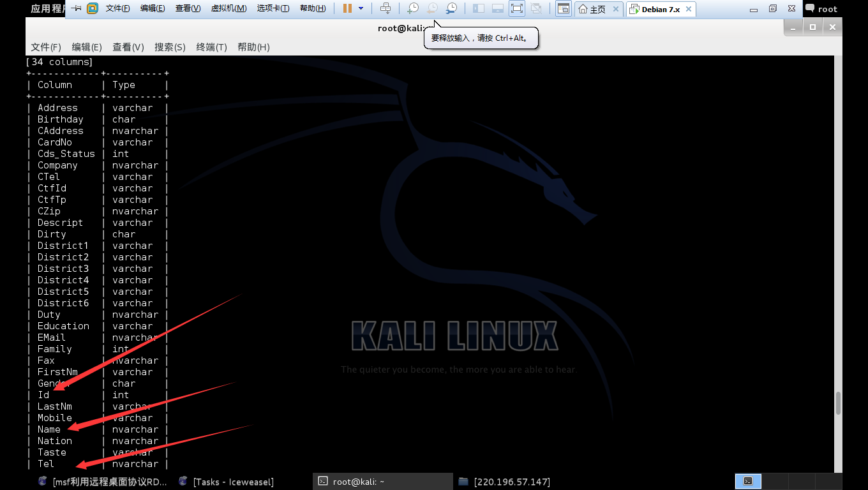Open VMware 选项卡(T) menu
The width and height of the screenshot is (868, 490).
point(273,8)
